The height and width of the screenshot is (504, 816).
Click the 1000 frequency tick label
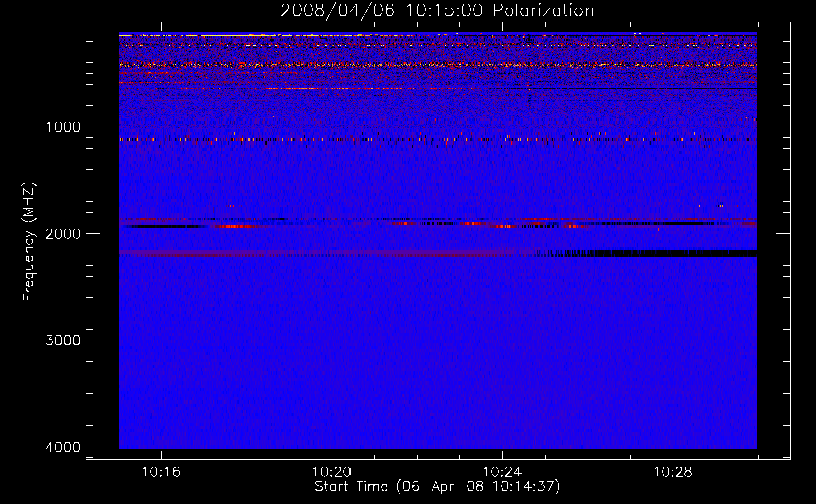pos(63,127)
